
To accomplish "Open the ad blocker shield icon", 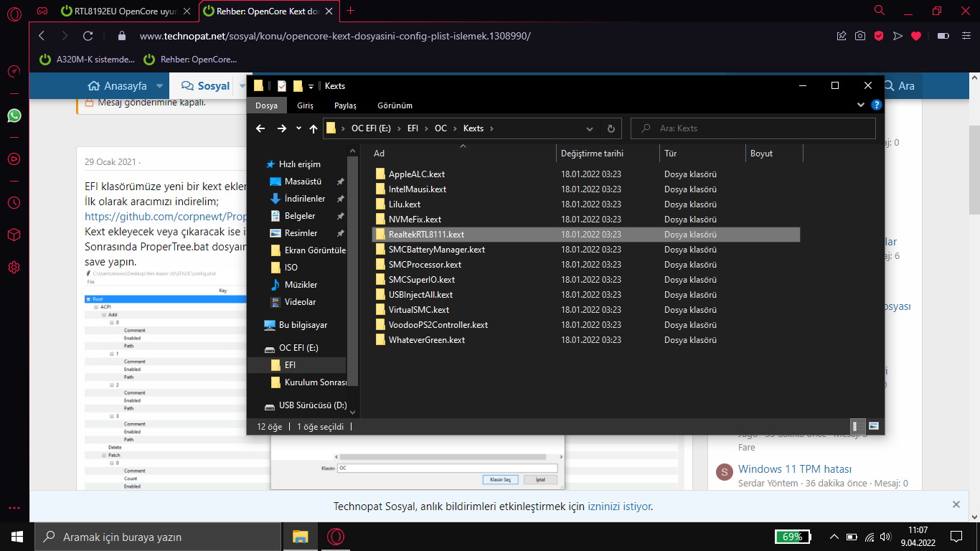I will coord(879,36).
